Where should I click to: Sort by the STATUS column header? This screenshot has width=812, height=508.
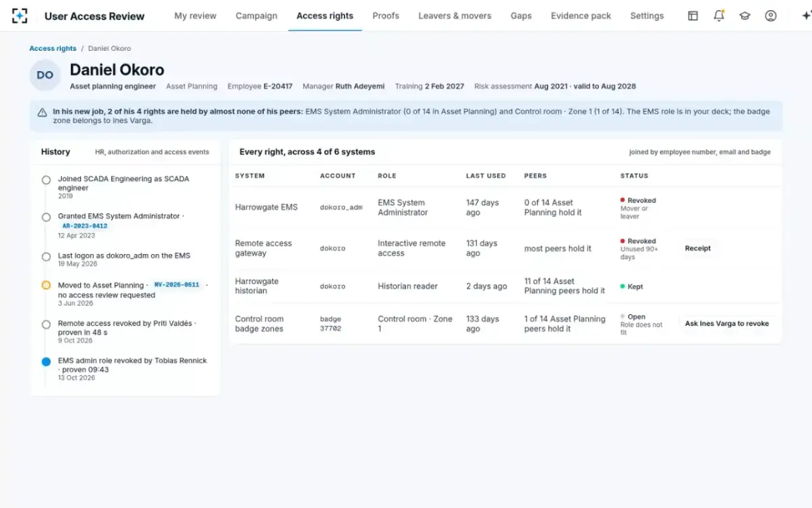pos(634,175)
